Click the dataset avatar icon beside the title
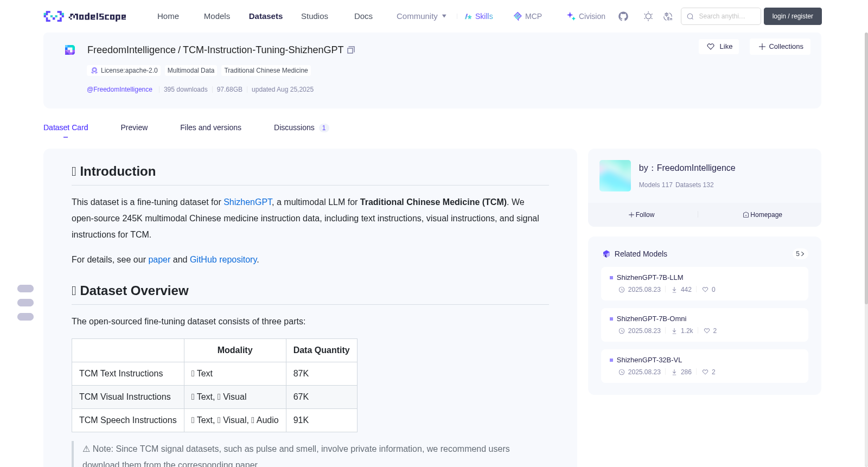Image resolution: width=868 pixels, height=467 pixels. [x=70, y=50]
